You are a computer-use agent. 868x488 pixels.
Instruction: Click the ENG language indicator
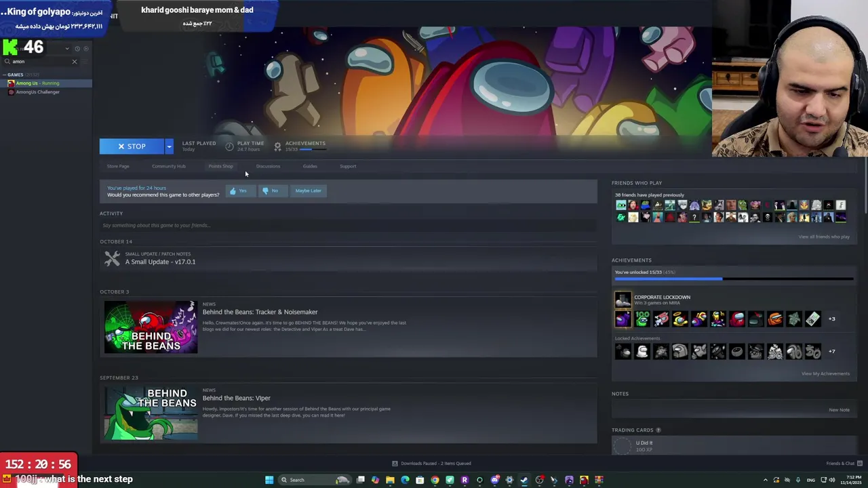pyautogui.click(x=810, y=480)
